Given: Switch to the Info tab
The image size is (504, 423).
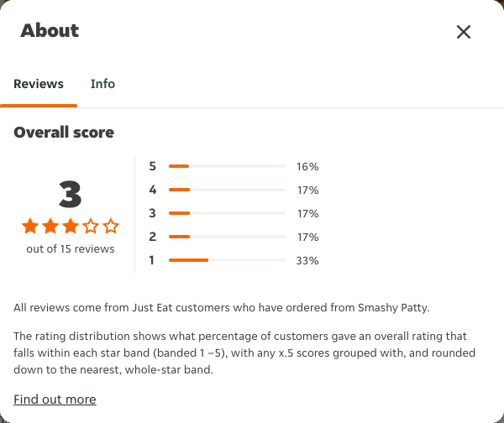Looking at the screenshot, I should coord(102,84).
